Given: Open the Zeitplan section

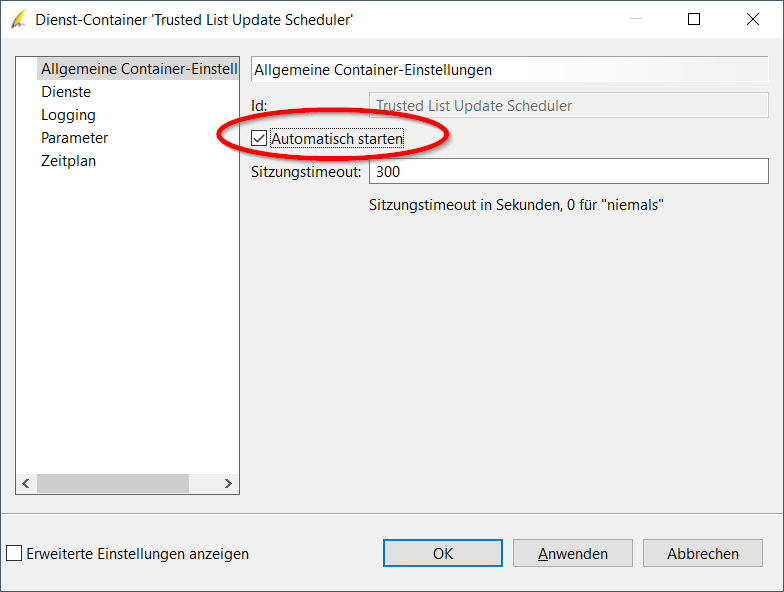Looking at the screenshot, I should pyautogui.click(x=68, y=161).
